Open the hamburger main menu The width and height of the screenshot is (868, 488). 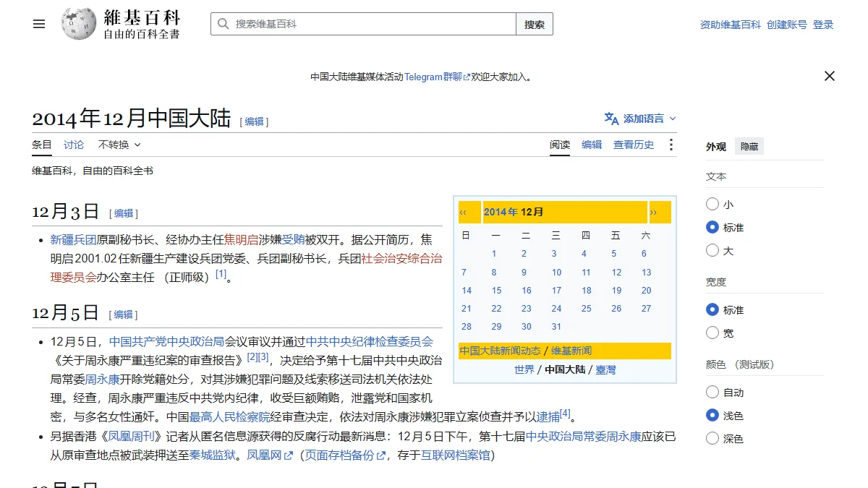(x=39, y=24)
